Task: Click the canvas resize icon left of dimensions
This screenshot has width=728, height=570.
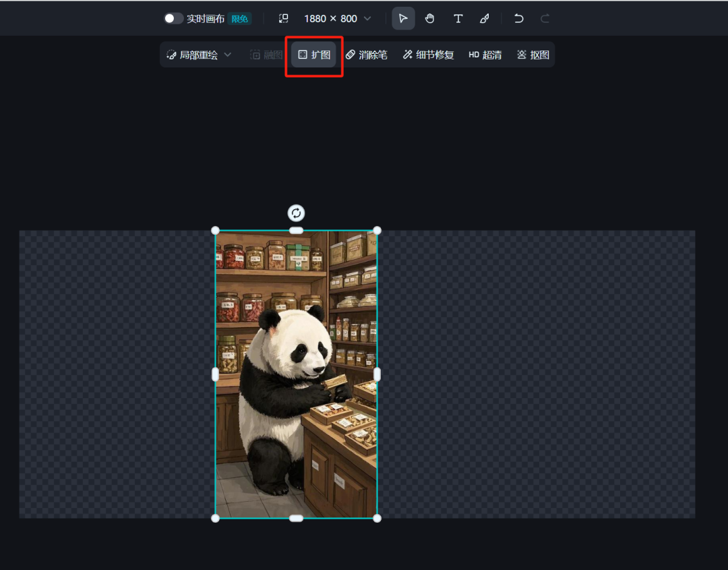Action: click(x=284, y=18)
